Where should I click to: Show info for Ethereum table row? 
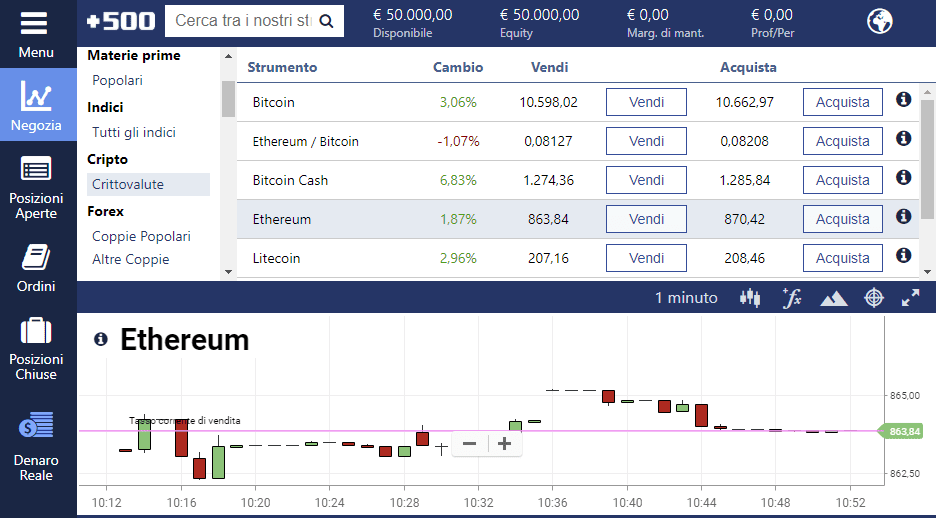(903, 216)
